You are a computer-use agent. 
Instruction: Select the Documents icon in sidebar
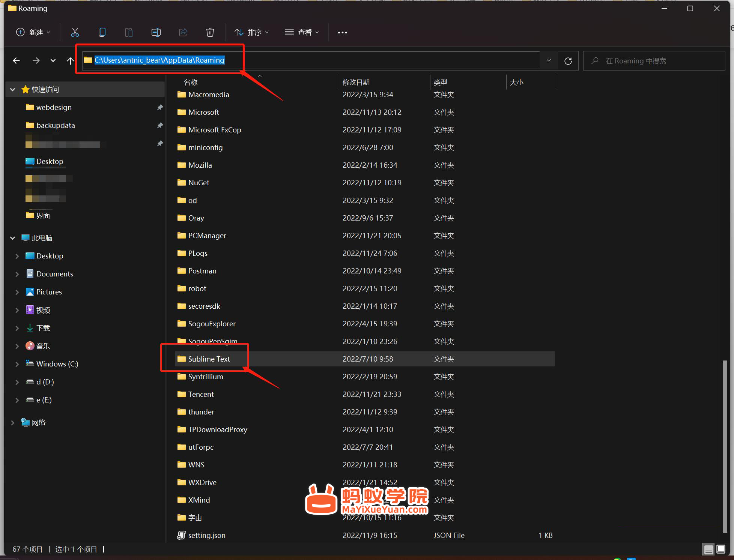click(x=30, y=274)
